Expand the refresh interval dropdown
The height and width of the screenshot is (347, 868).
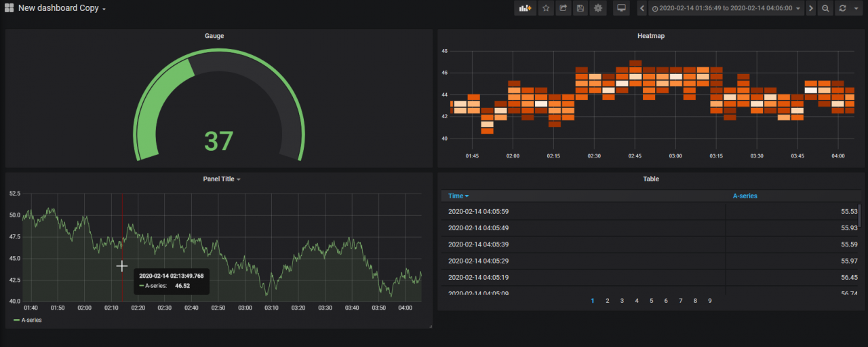coord(856,8)
